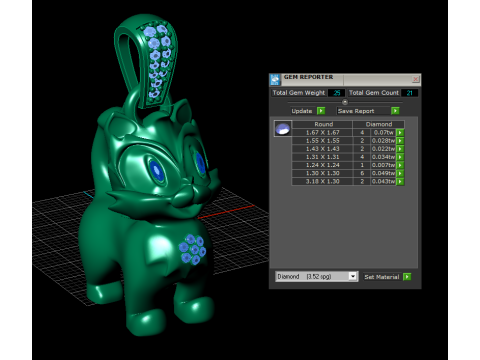Click the 0.07tw weight cell

(x=383, y=132)
